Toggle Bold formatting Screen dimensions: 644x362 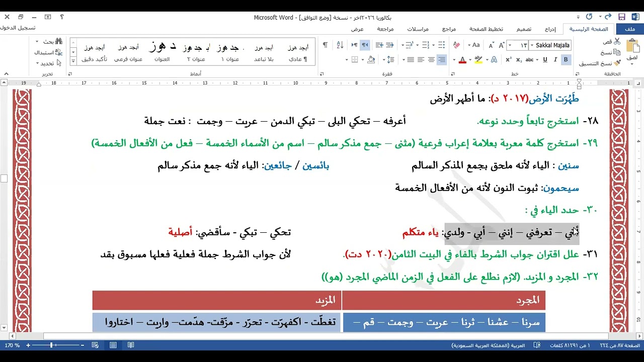[566, 60]
